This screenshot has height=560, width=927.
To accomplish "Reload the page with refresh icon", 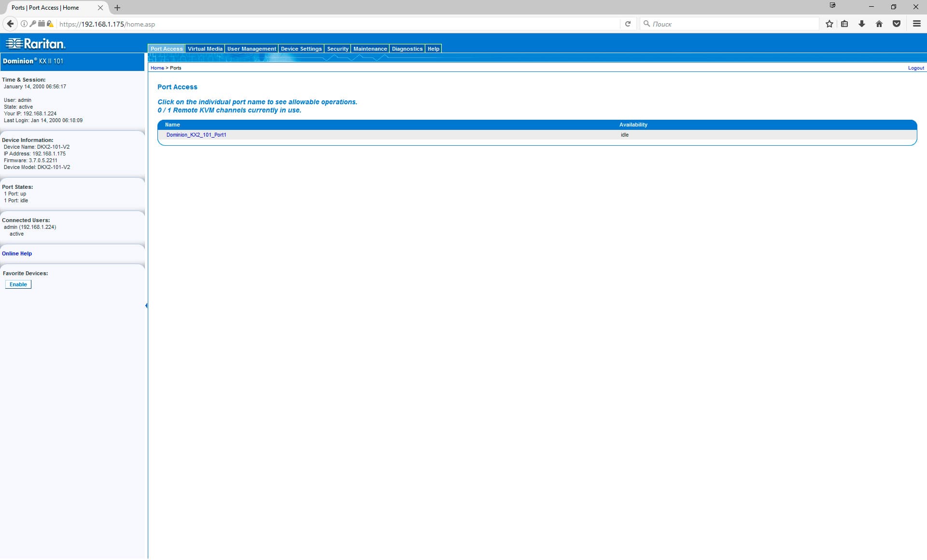I will click(x=628, y=24).
